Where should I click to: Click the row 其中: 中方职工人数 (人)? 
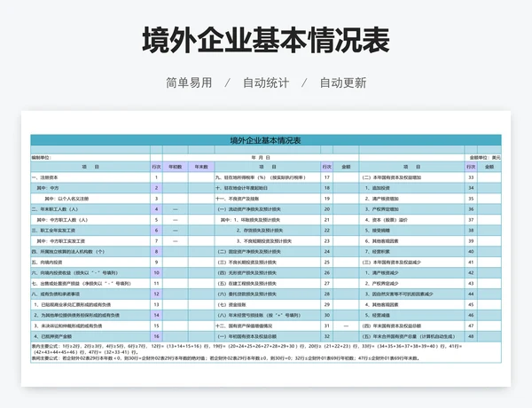[x=90, y=220]
